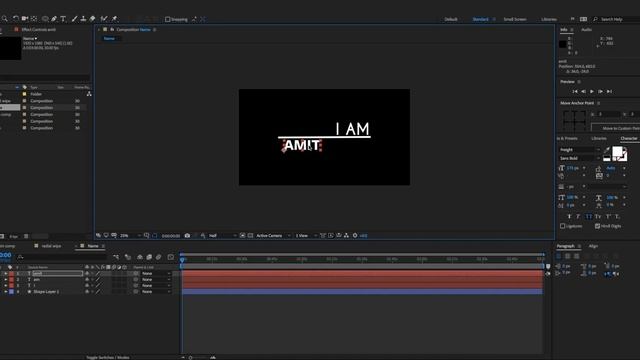Play the preview
The image size is (640, 360).
click(592, 91)
